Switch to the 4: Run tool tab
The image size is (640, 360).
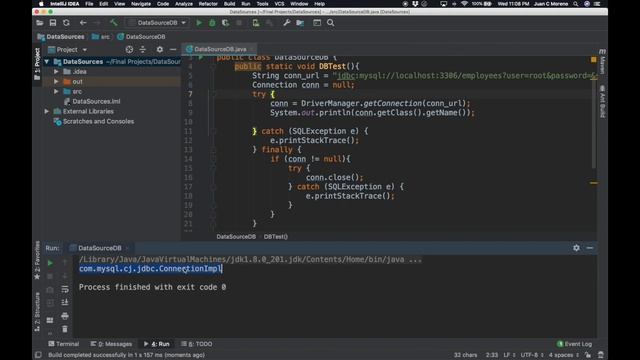coord(157,344)
